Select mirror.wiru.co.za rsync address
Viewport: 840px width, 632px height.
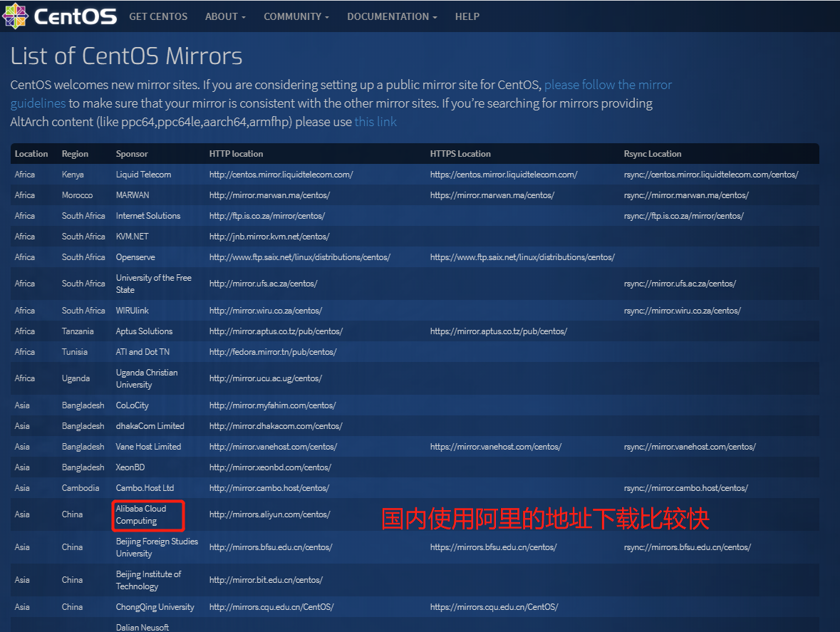click(x=682, y=311)
